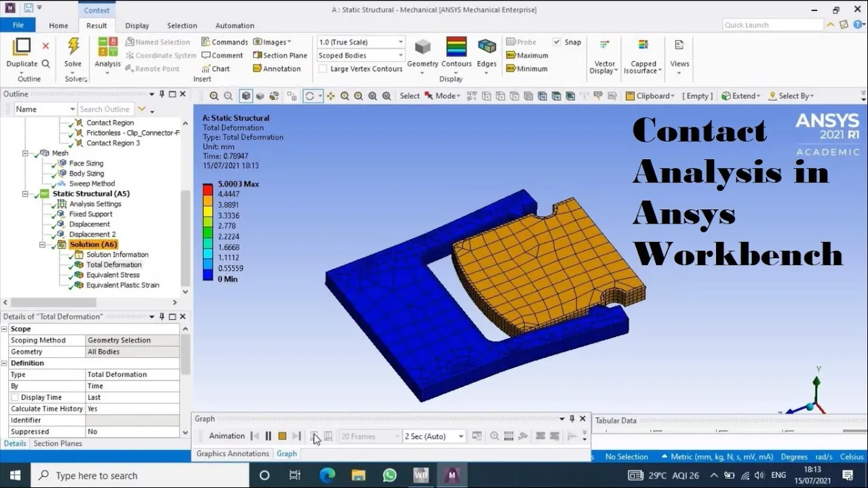Select Total Deformation in the tree

113,265
